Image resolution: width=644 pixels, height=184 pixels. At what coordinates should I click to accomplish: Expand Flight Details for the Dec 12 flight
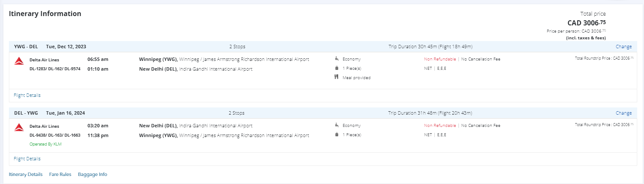click(x=27, y=95)
